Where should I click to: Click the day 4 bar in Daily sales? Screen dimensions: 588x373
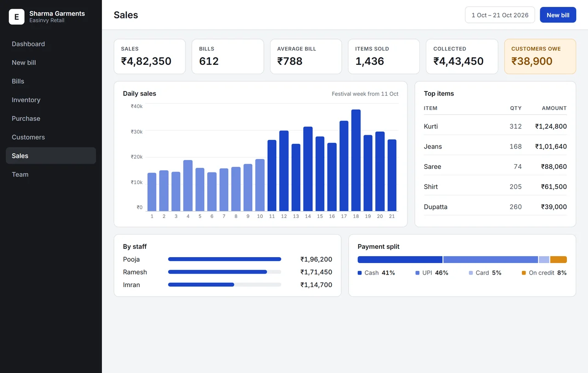188,185
